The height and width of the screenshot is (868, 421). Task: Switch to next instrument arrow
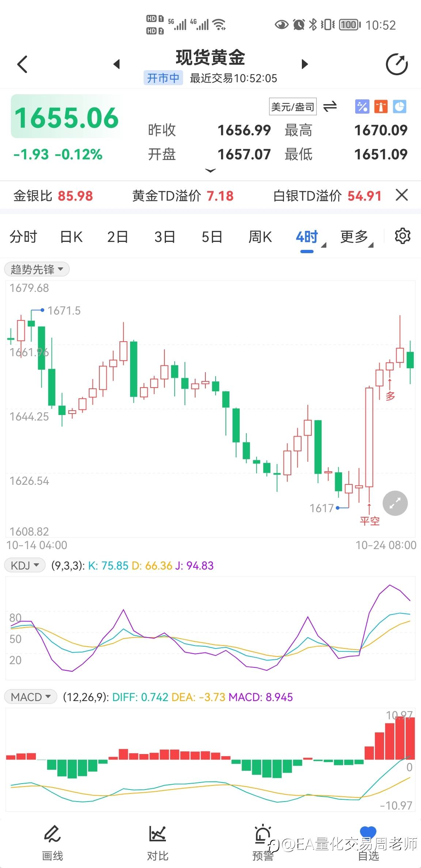coord(305,64)
